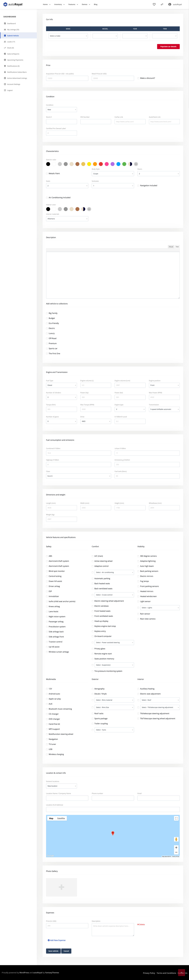Tick the 360 degree camera checkbox
Image resolution: width=189 pixels, height=980 pixels.
tap(138, 556)
